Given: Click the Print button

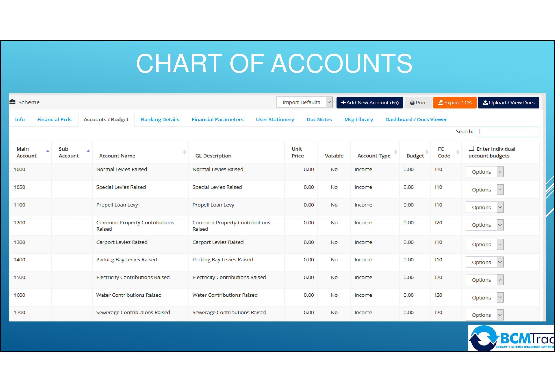Looking at the screenshot, I should click(418, 103).
